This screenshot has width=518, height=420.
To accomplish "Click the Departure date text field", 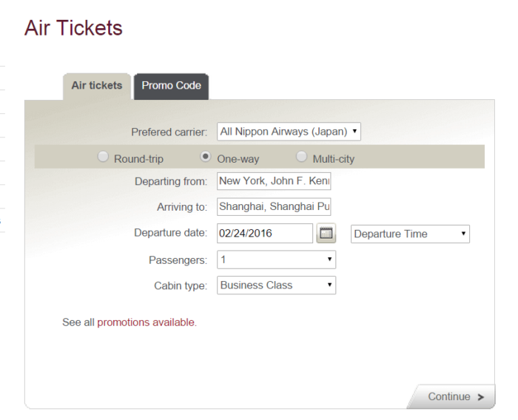I will 265,233.
